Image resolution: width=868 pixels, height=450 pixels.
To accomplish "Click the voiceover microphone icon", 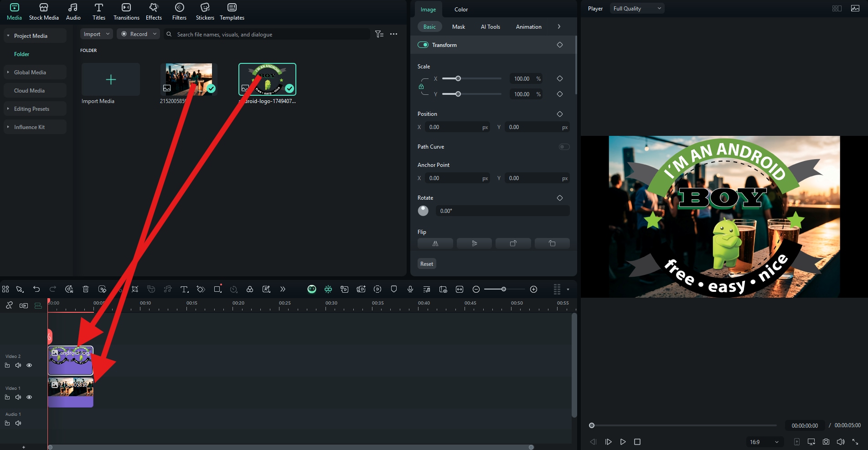I will pos(410,289).
